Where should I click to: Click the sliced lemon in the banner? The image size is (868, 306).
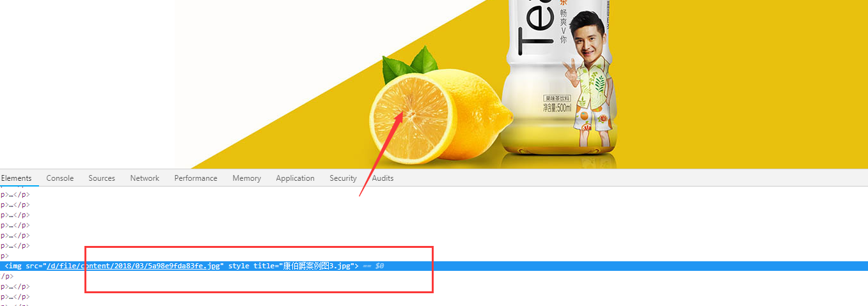413,119
